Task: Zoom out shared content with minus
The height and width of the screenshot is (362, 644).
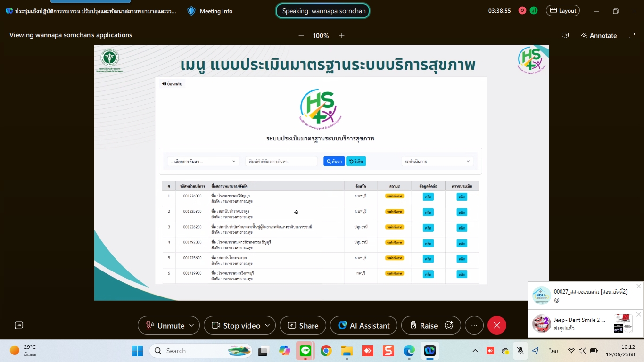Action: pos(301,35)
